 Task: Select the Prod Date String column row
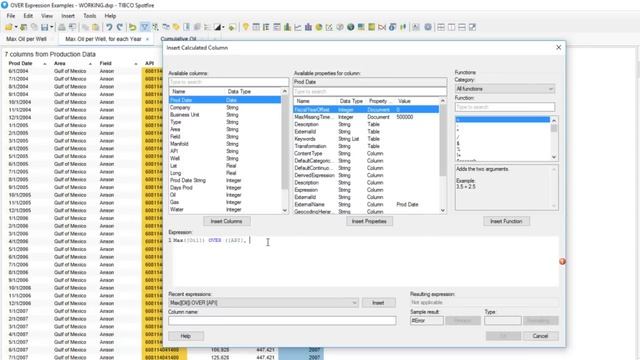pos(225,180)
